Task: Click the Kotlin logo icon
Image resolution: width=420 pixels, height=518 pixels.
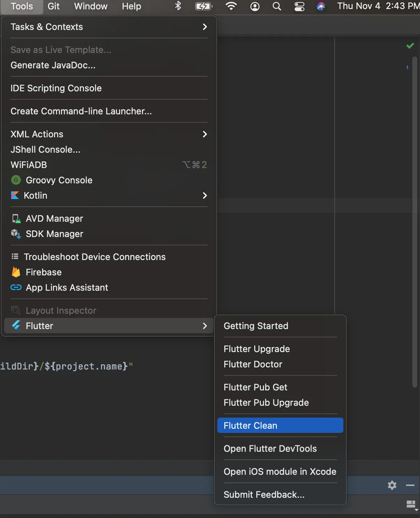Action: point(15,195)
